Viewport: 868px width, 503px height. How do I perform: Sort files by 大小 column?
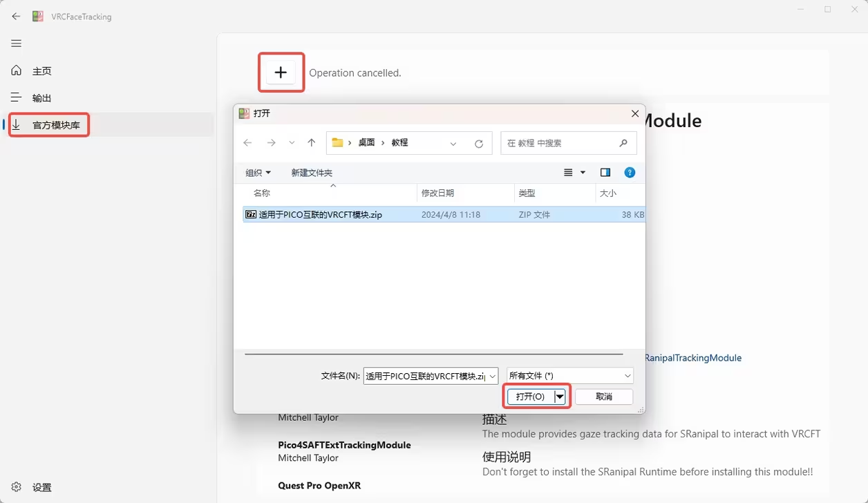tap(620, 193)
